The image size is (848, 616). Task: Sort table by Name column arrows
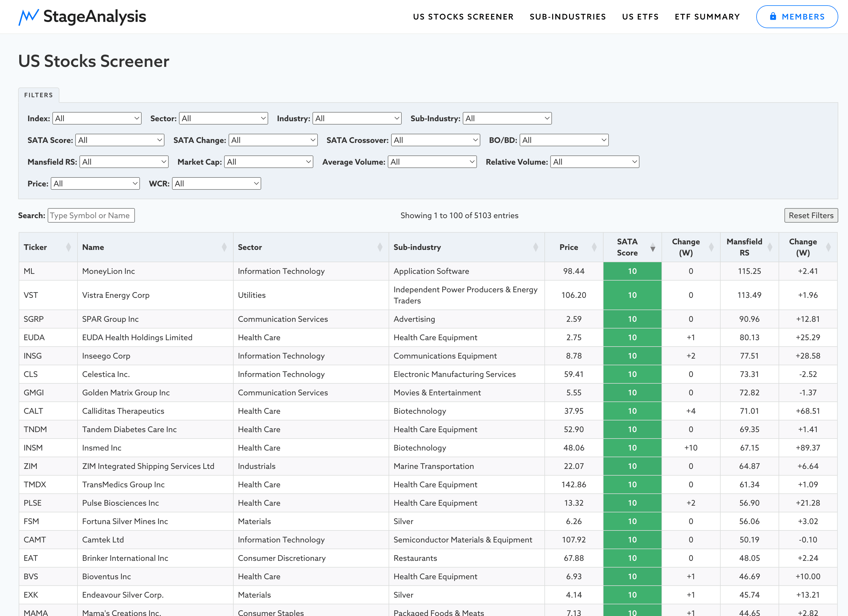(x=224, y=247)
